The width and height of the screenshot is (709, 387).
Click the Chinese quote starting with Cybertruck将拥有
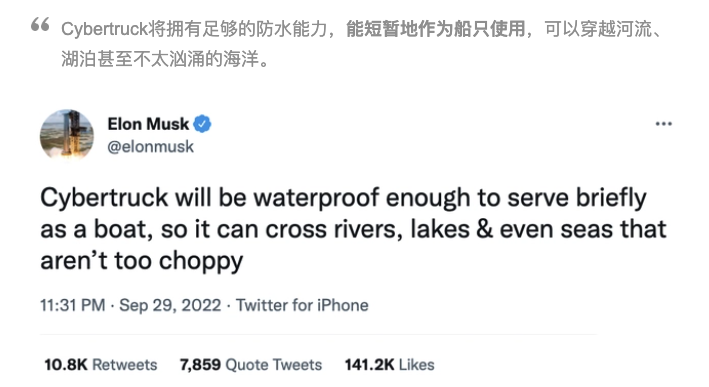tap(362, 44)
